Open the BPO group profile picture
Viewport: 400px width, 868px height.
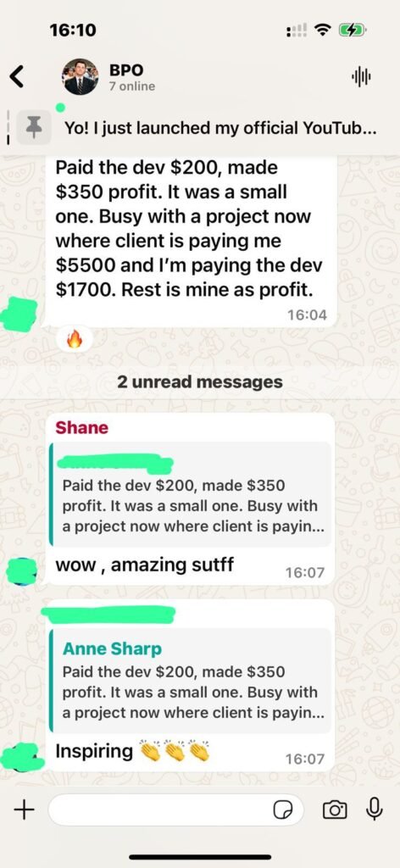click(x=81, y=77)
